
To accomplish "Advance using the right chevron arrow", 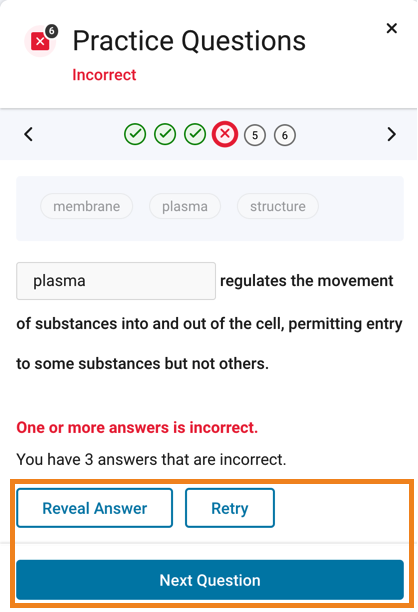I will [391, 134].
